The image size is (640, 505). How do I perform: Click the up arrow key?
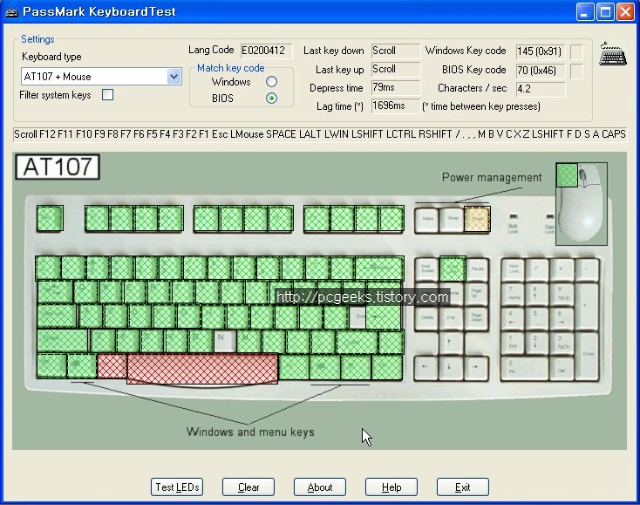coord(450,342)
